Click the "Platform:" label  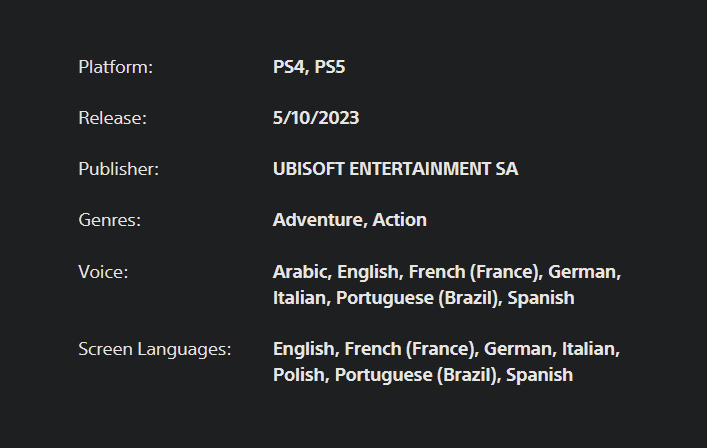coord(116,67)
